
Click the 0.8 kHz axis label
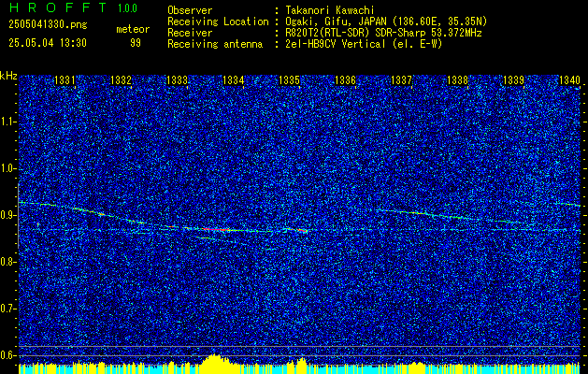coord(8,262)
